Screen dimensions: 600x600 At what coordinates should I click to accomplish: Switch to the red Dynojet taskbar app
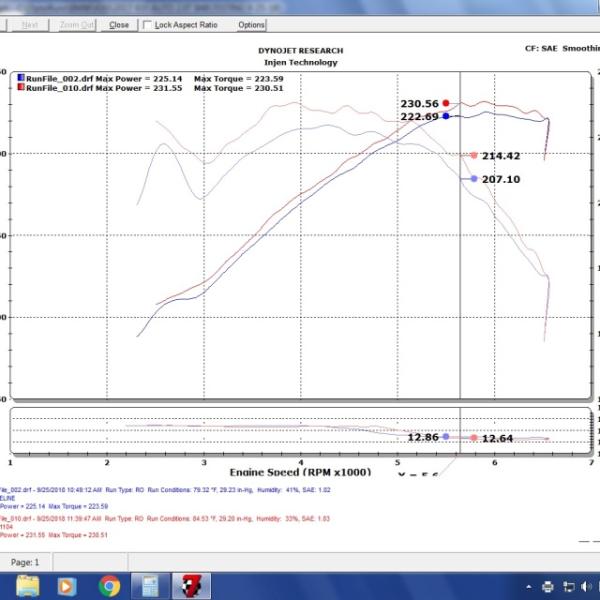click(x=189, y=585)
